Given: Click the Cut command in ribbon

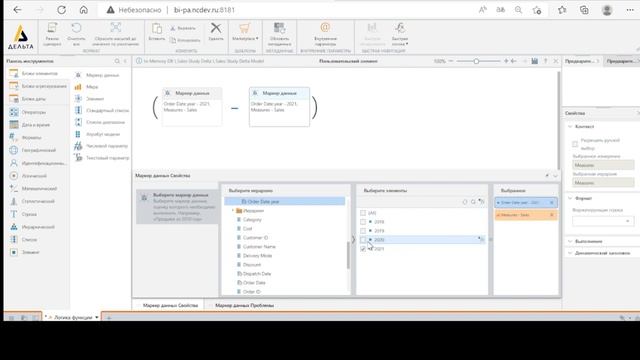Looking at the screenshot, I should pos(182,28).
